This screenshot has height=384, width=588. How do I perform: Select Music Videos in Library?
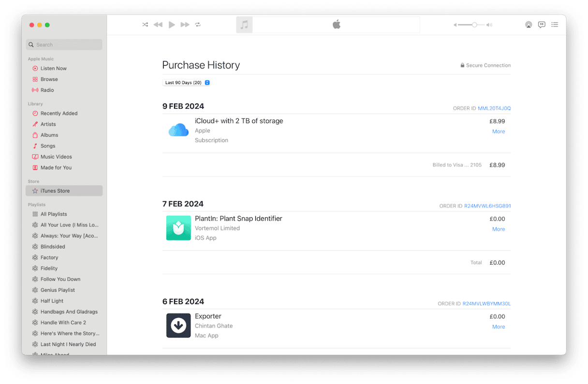pyautogui.click(x=64, y=157)
